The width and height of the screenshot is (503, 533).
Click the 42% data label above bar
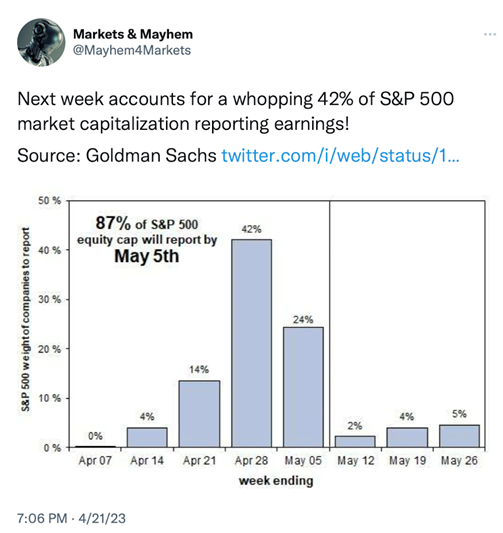pyautogui.click(x=252, y=229)
